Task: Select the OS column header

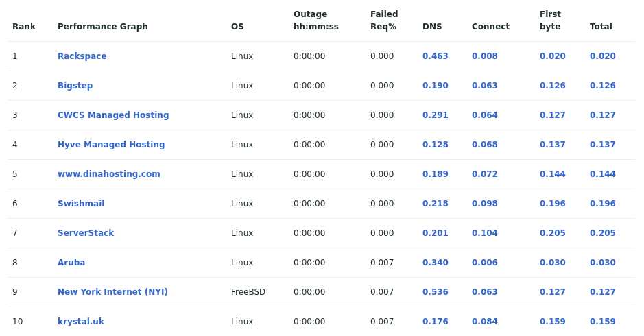Action: coord(237,27)
